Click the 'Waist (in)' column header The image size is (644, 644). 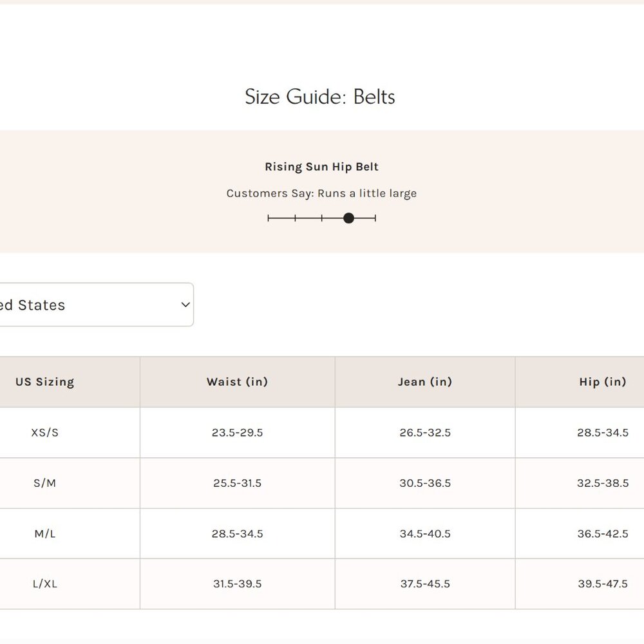click(238, 382)
